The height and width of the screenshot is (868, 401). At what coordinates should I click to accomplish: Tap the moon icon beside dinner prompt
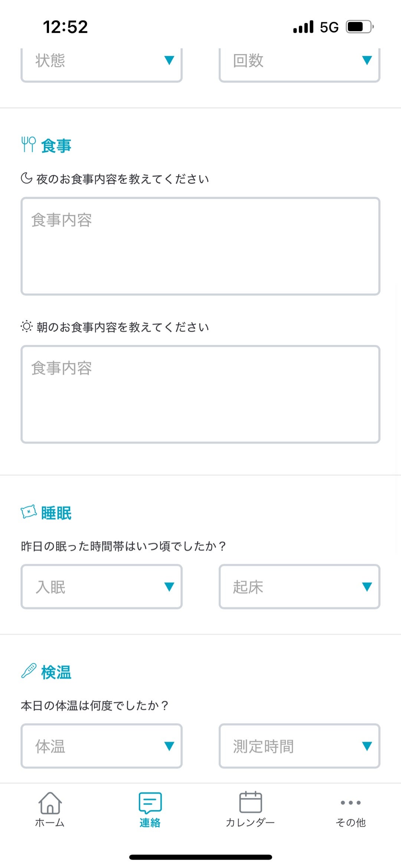[27, 178]
